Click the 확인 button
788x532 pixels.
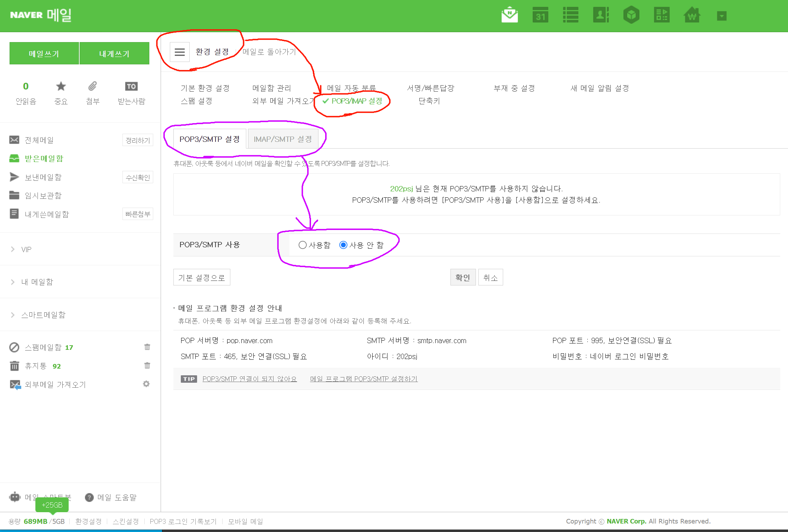click(x=462, y=277)
